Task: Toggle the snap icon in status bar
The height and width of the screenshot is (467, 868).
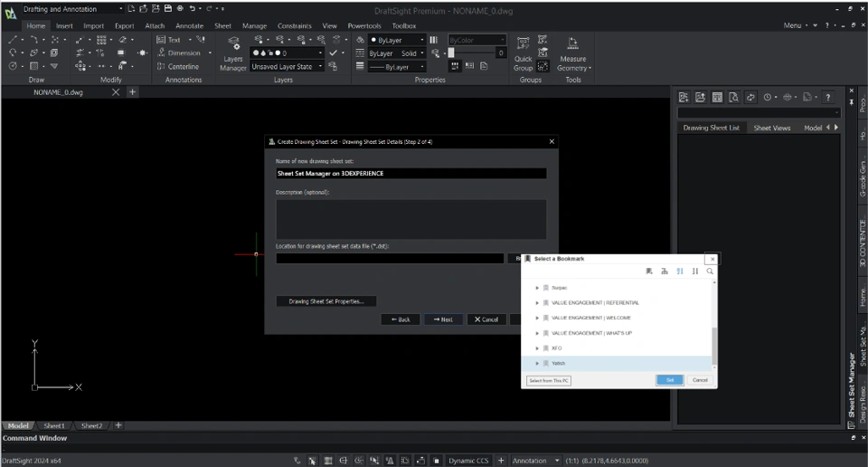Action: (x=312, y=461)
